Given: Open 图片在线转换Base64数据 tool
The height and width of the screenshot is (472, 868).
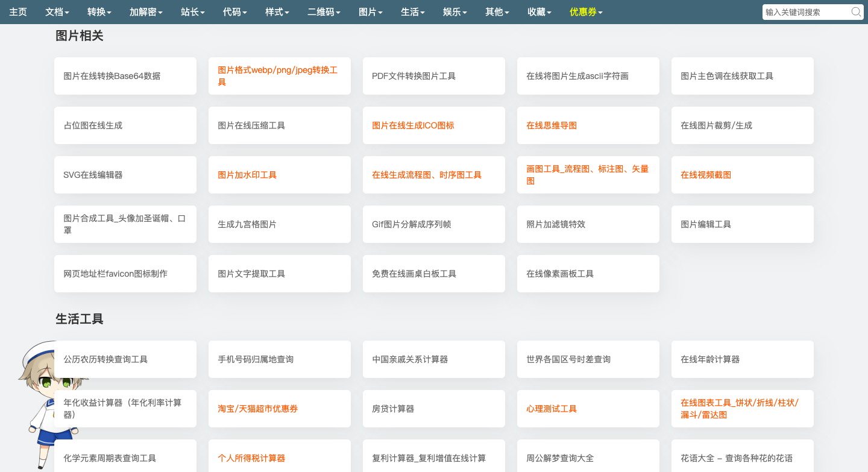Looking at the screenshot, I should pyautogui.click(x=125, y=76).
